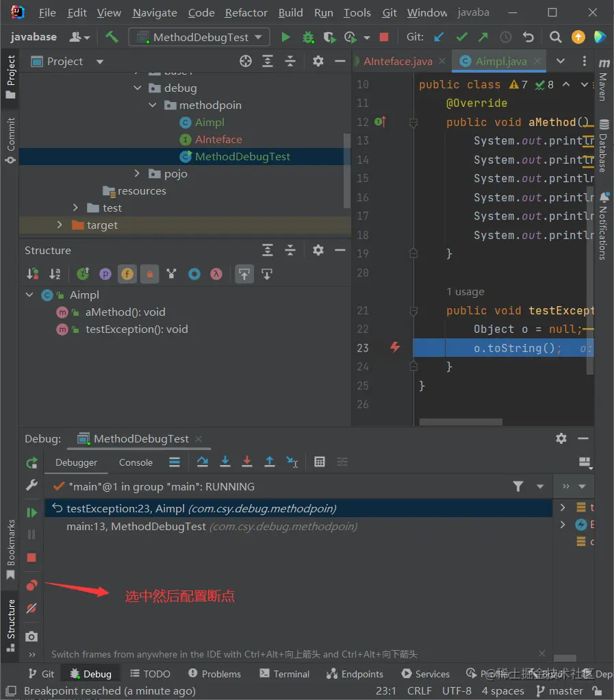Viewport: 614px width, 700px height.
Task: Open thread filter dropdown arrow
Action: click(x=540, y=486)
